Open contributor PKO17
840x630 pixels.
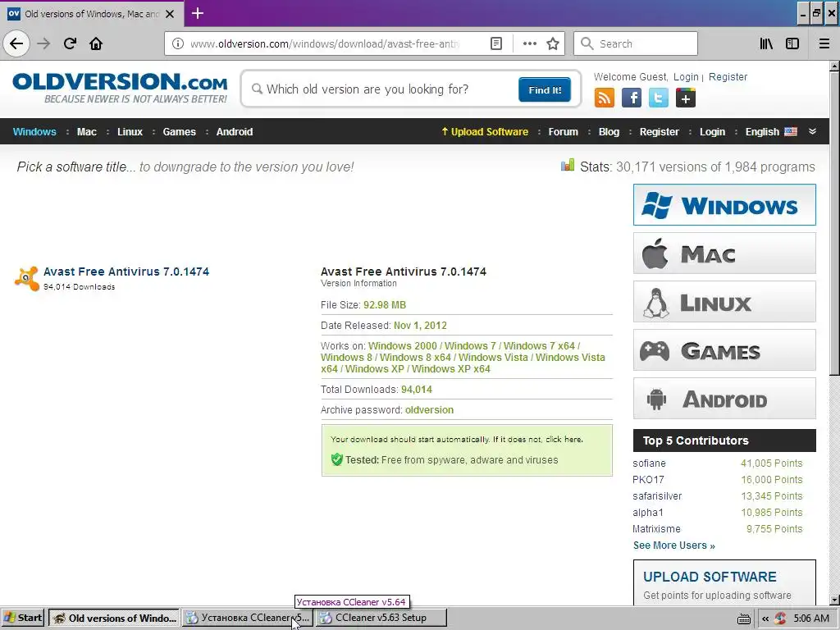pos(648,479)
